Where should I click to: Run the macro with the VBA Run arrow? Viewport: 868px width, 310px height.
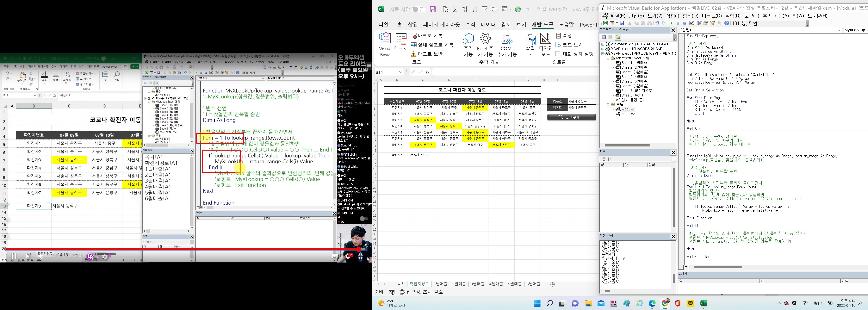point(672,23)
